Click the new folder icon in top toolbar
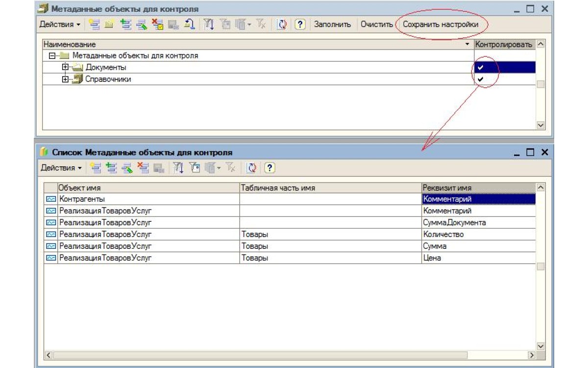The image size is (588, 368). click(x=109, y=25)
